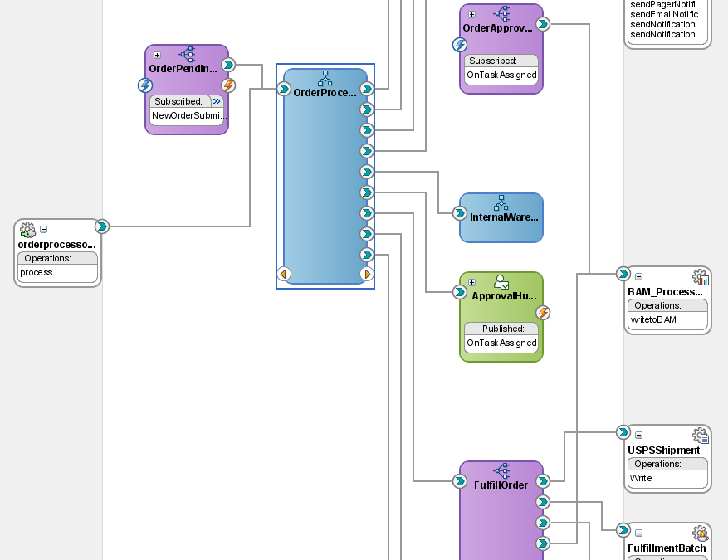Click ApprovalHumanTask inbound arrow port
Screen dimensions: 728x560
[460, 292]
